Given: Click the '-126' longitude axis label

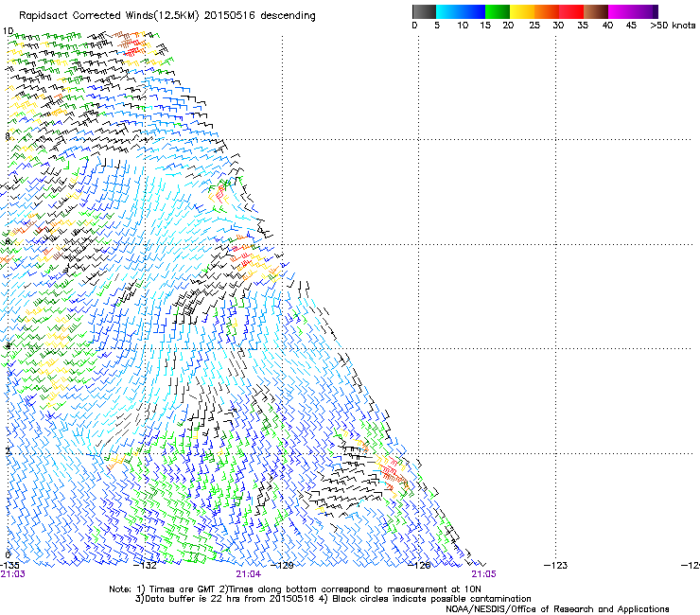Looking at the screenshot, I should point(420,566).
